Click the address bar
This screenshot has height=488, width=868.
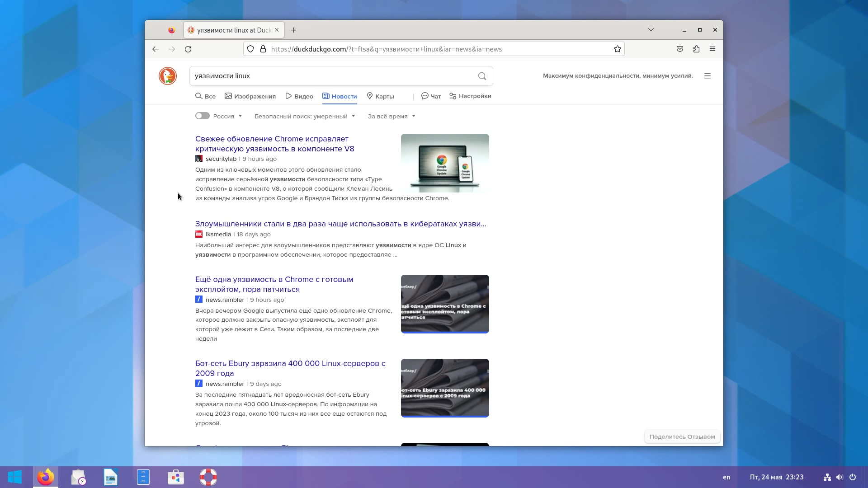point(407,49)
